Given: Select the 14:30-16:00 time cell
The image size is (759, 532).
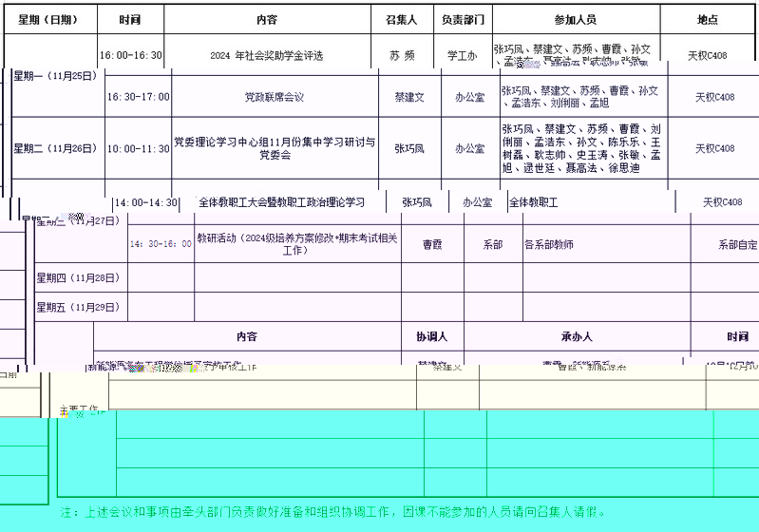Looking at the screenshot, I should pyautogui.click(x=161, y=244).
